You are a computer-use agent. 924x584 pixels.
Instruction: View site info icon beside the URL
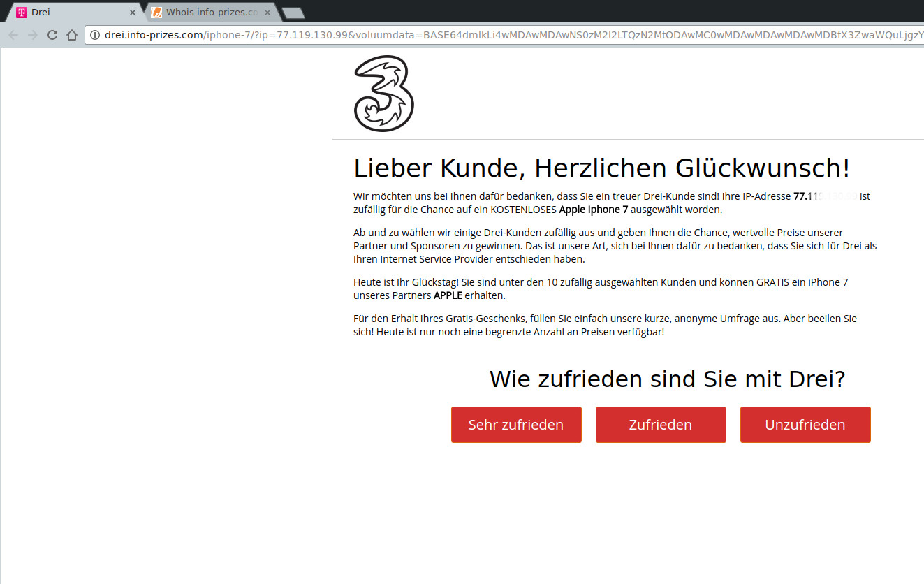pyautogui.click(x=96, y=35)
